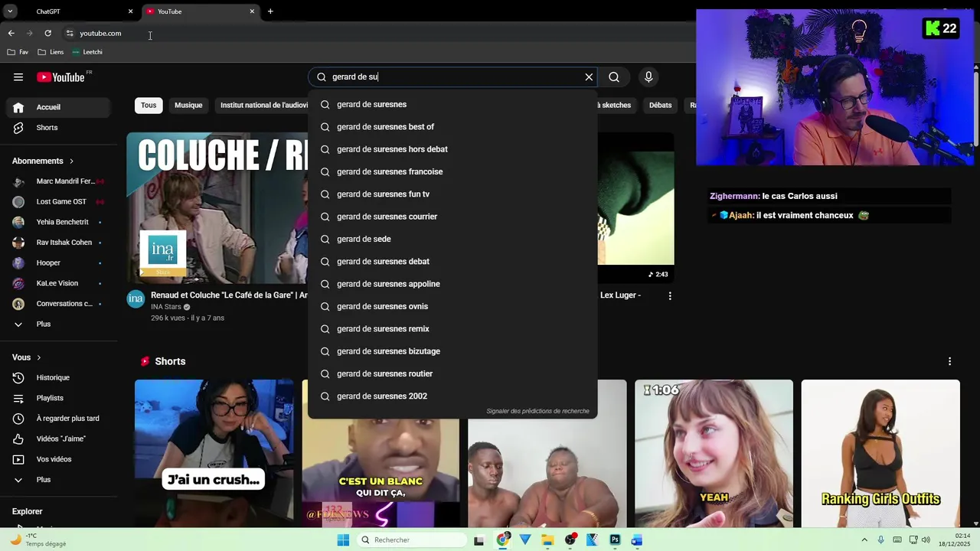This screenshot has height=551, width=980.
Task: Choose suggestion "gerard de suresnes appoline"
Action: point(452,284)
